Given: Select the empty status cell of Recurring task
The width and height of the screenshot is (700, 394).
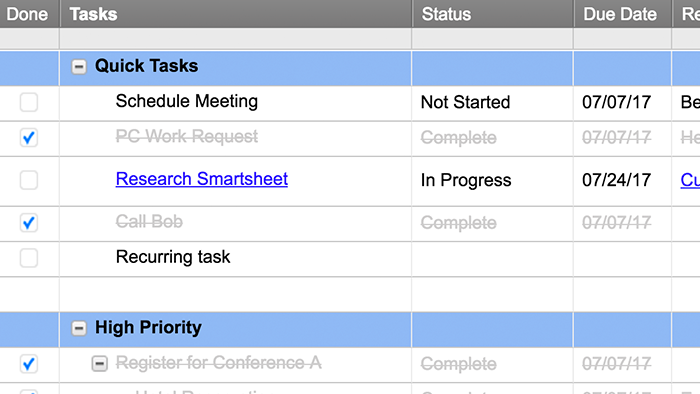Looking at the screenshot, I should pyautogui.click(x=492, y=259).
